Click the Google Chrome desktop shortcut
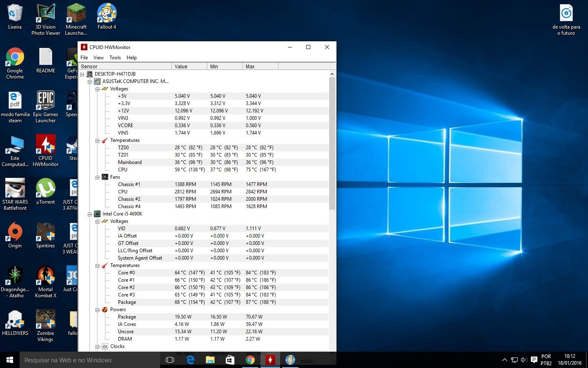The height and width of the screenshot is (368, 588). [15, 63]
